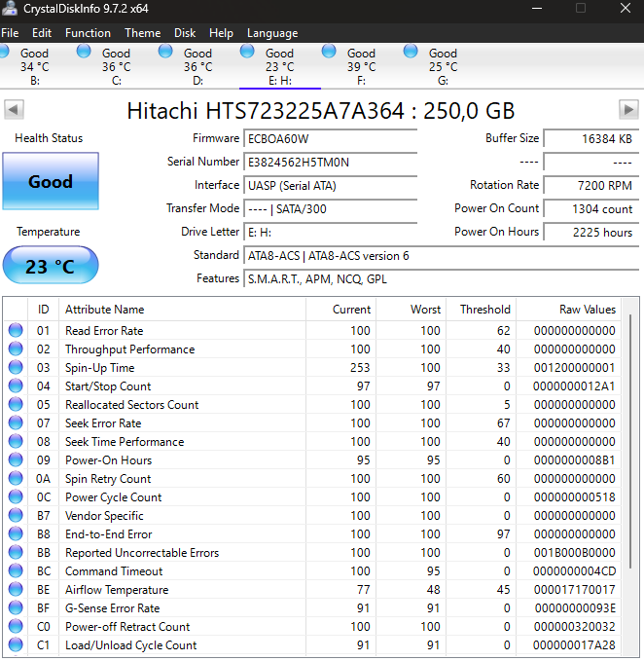Viewport: 644px width, 661px height.
Task: Click status icon for Start/Stop Count
Action: (x=16, y=386)
